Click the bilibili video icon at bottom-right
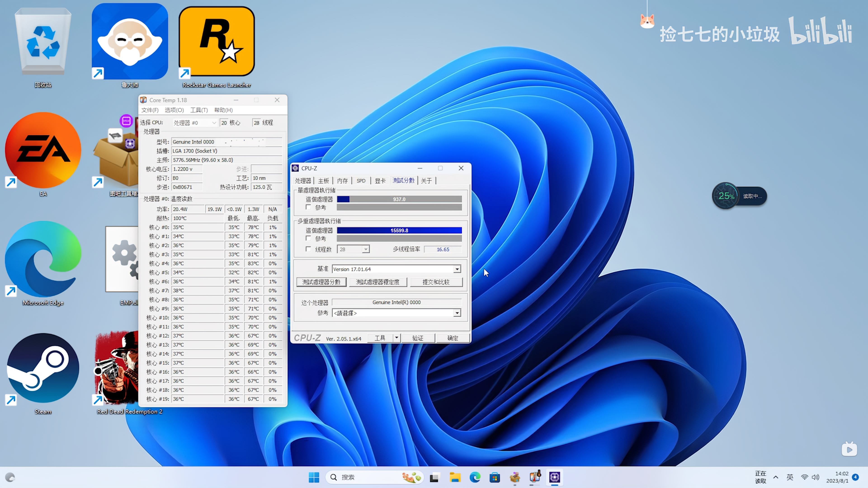Screen dimensions: 868x488 [849, 449]
